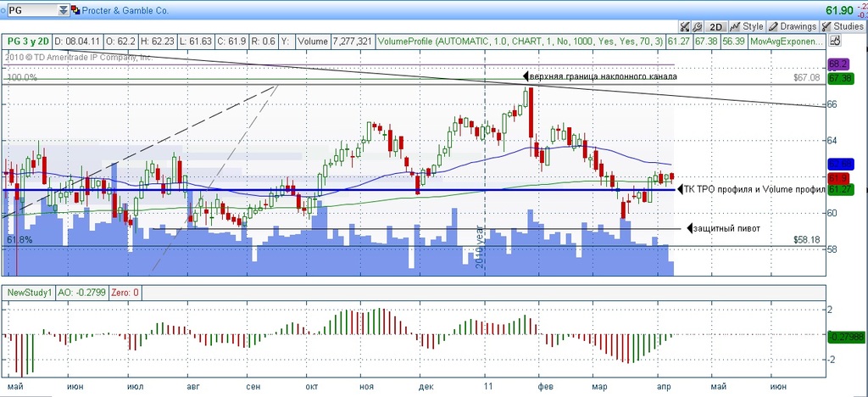Click the R: 0.6 range value
The width and height of the screenshot is (868, 397).
coord(263,41)
